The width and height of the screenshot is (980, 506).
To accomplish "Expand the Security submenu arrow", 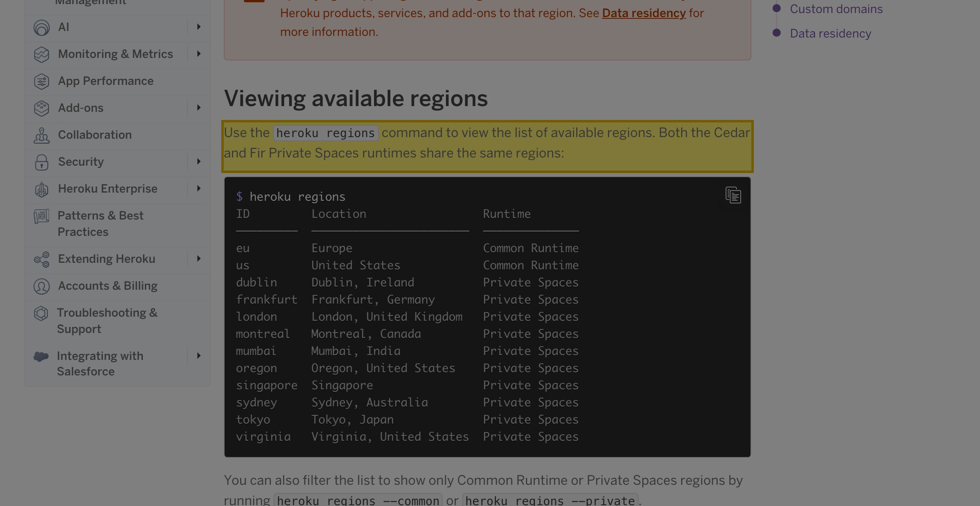I will click(x=199, y=162).
